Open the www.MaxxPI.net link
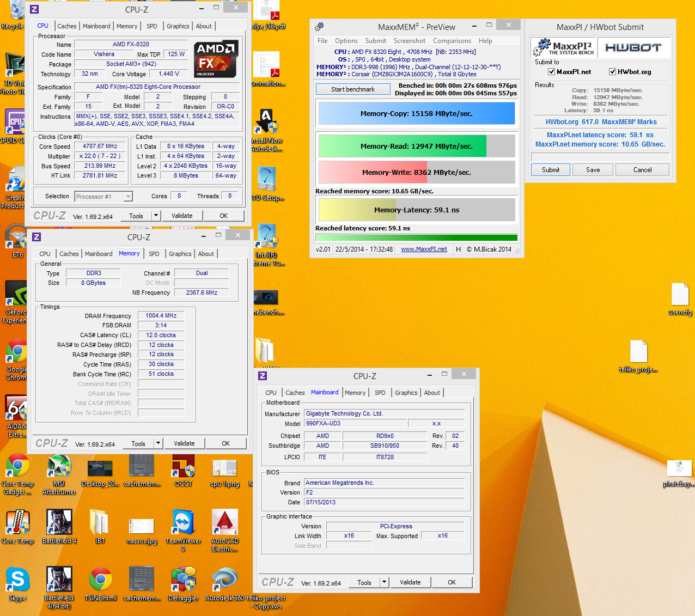Viewport: 695px width, 616px height. tap(424, 249)
